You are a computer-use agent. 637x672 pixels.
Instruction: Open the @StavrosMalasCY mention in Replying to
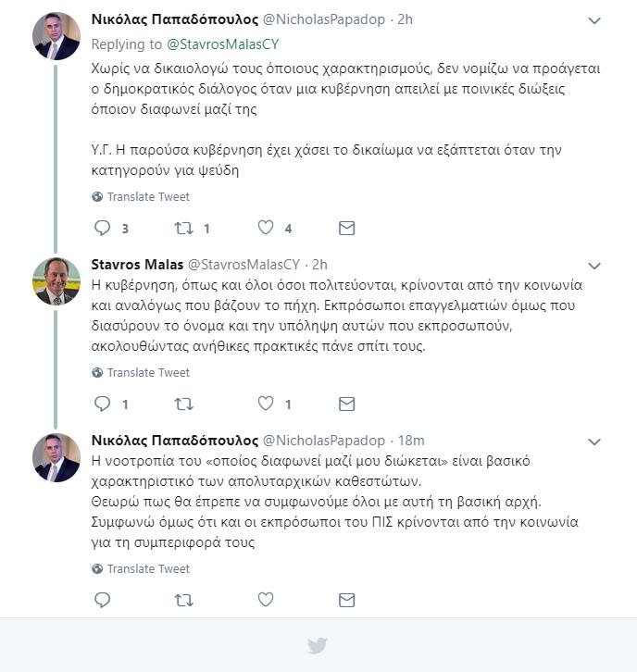pyautogui.click(x=223, y=44)
